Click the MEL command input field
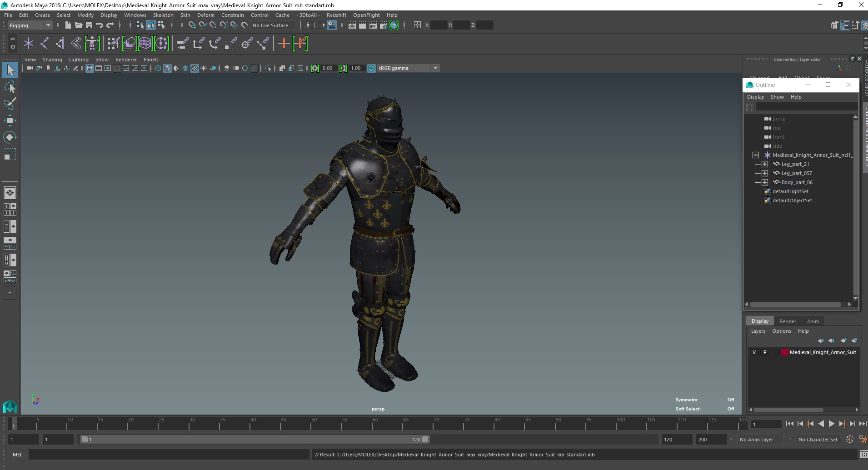Image resolution: width=868 pixels, height=470 pixels. pyautogui.click(x=169, y=455)
